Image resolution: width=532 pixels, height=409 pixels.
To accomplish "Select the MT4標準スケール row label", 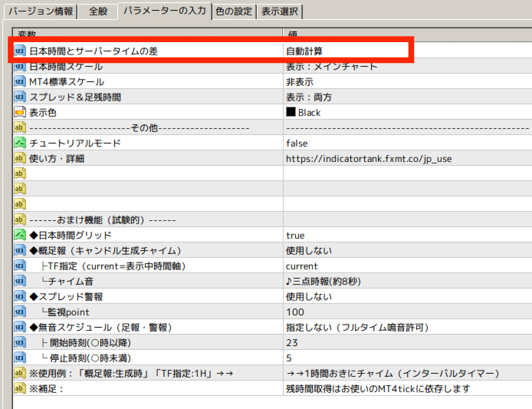I will pos(67,82).
